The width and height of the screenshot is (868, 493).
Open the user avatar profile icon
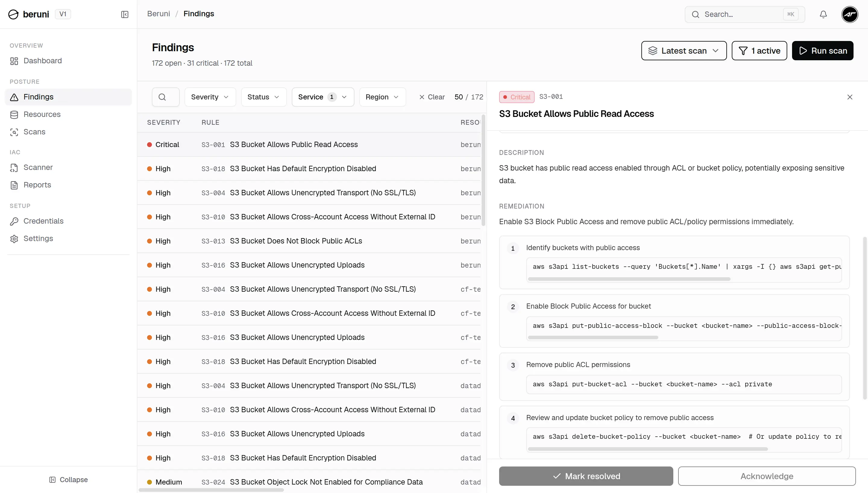pos(849,14)
